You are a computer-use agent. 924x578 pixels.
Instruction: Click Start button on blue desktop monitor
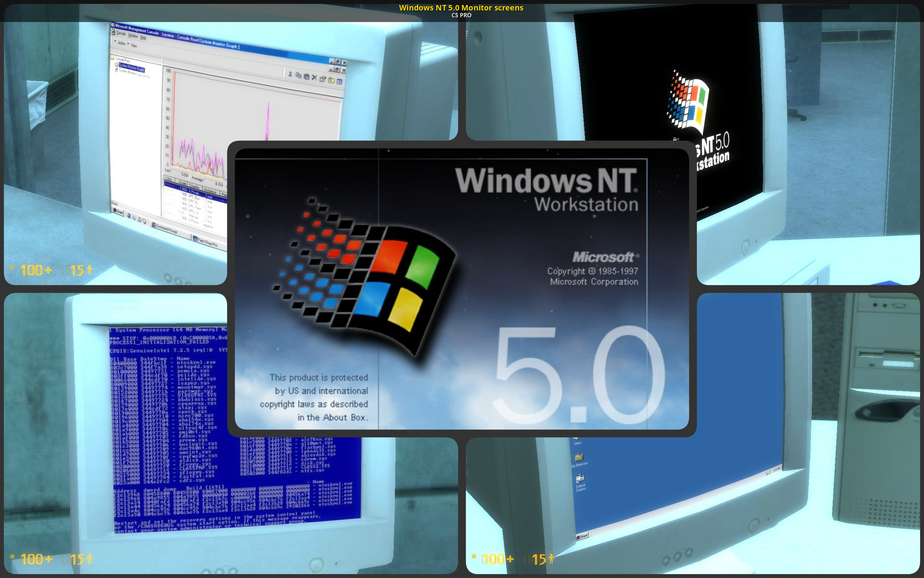coord(583,536)
